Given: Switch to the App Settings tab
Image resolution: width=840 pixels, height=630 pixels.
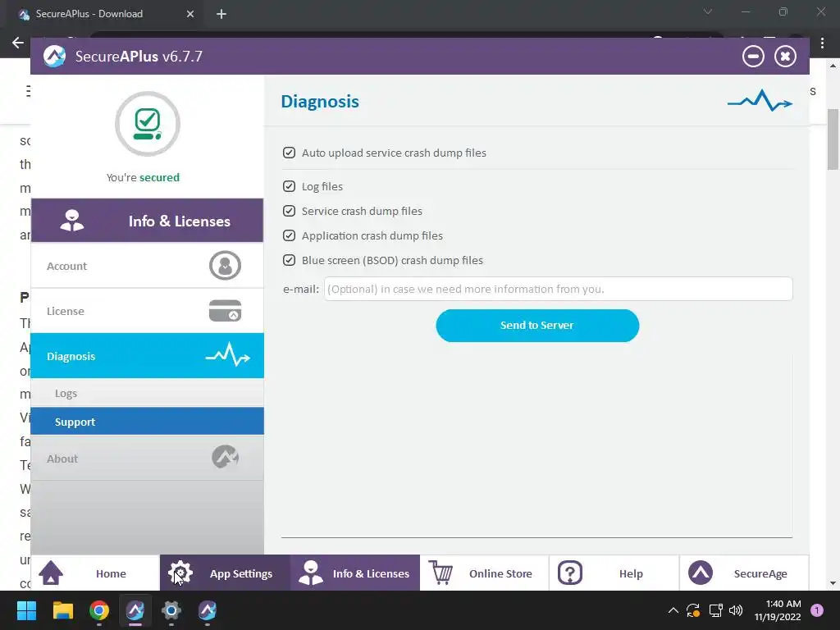Looking at the screenshot, I should [x=225, y=573].
